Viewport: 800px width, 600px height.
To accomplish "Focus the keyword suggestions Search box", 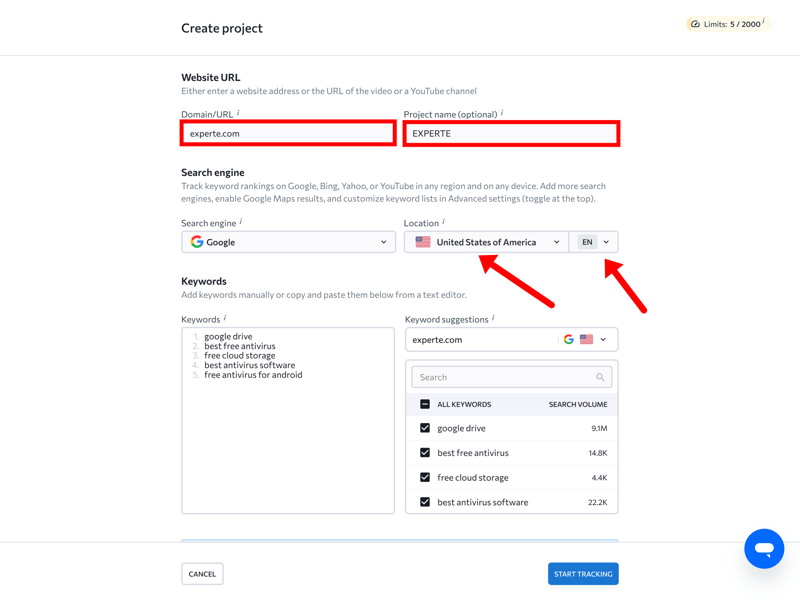I will [505, 377].
